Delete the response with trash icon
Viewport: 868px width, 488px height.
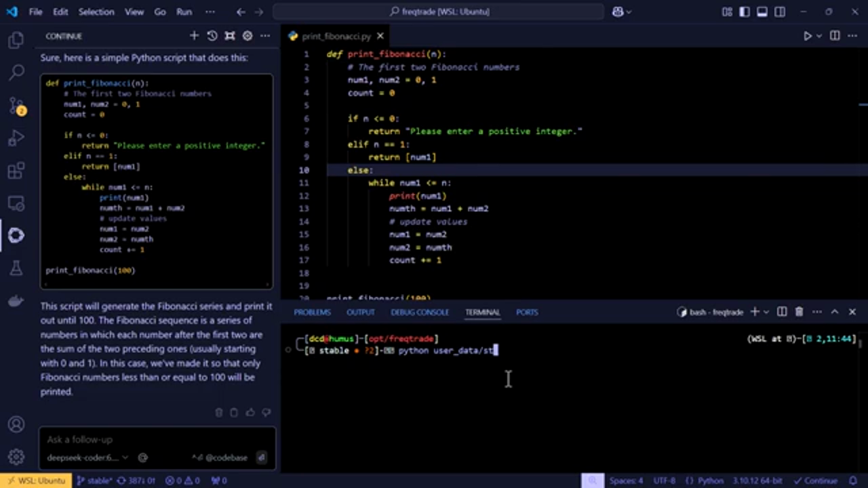point(219,412)
